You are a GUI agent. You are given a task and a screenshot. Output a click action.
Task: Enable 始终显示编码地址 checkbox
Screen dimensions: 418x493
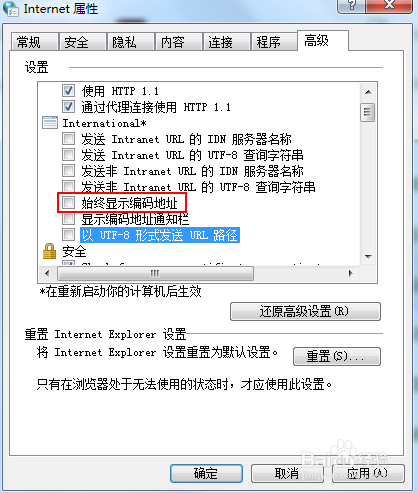click(68, 202)
